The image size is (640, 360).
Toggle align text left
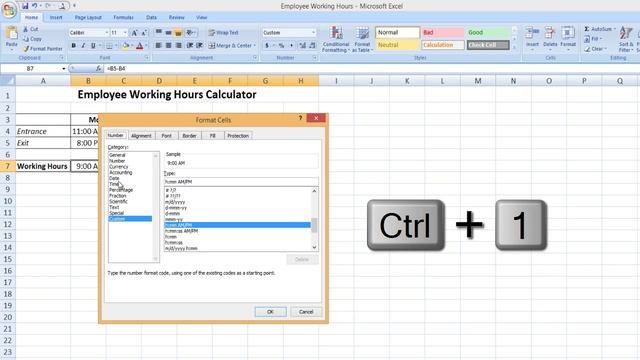coord(158,45)
